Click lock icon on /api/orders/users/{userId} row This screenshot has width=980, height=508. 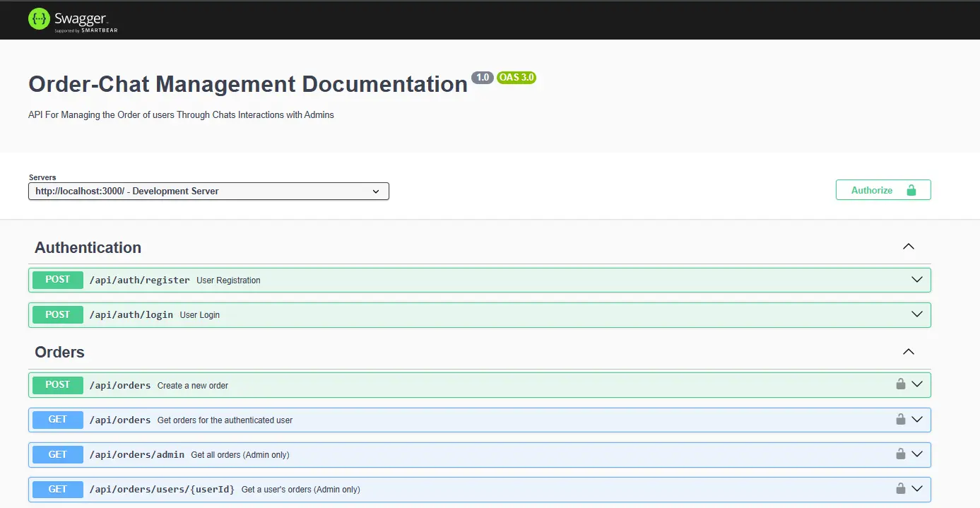click(900, 488)
